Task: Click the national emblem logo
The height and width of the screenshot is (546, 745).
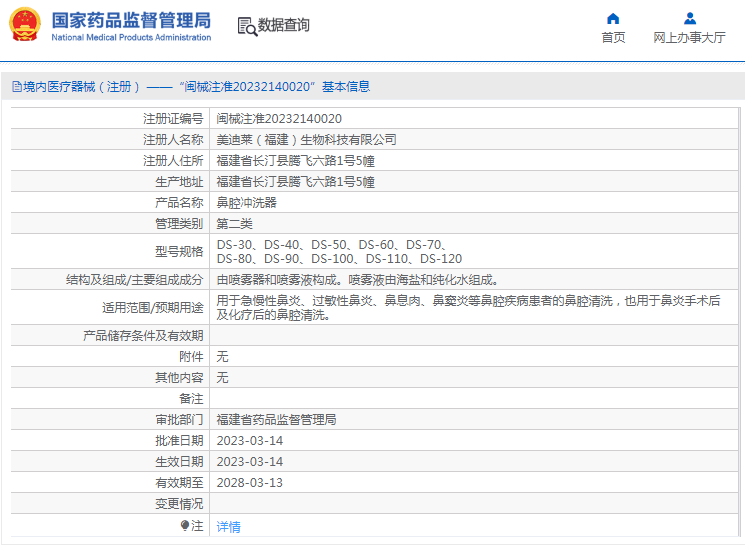Action: (x=25, y=25)
